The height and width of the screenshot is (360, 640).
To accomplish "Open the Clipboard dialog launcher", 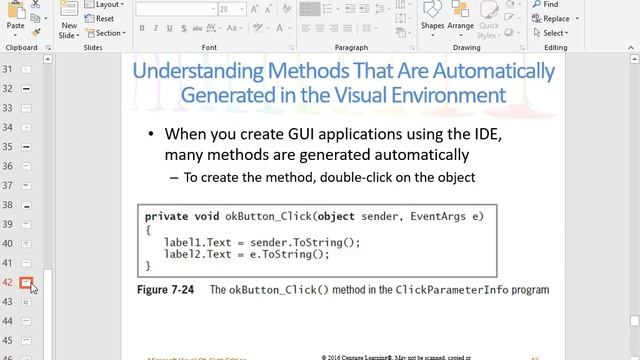I will click(48, 48).
